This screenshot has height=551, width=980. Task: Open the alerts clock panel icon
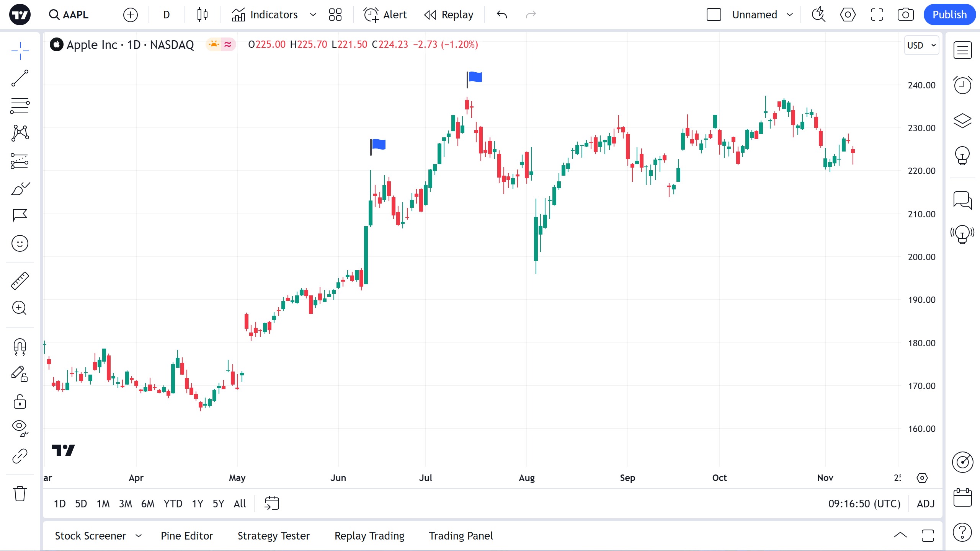(x=962, y=85)
